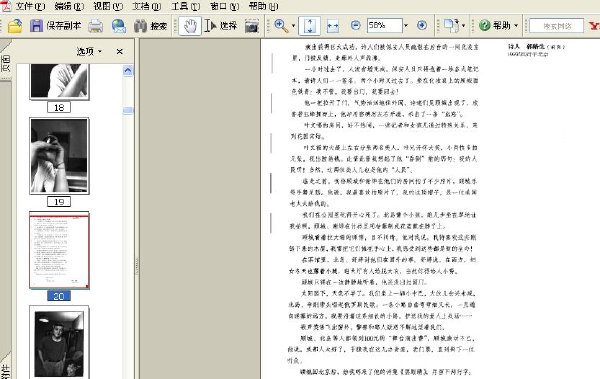Click the rotate view pages icon

pyautogui.click(x=452, y=26)
